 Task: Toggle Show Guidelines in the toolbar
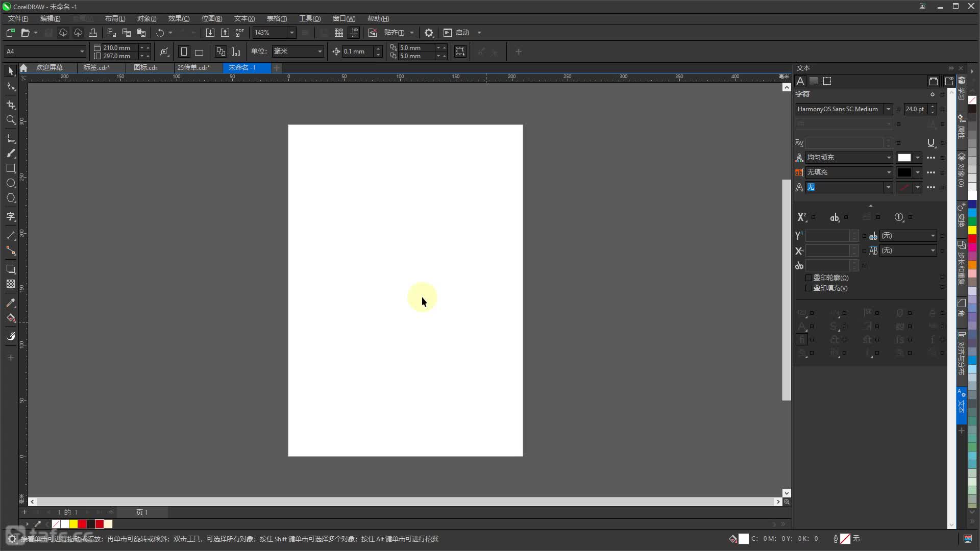(354, 33)
